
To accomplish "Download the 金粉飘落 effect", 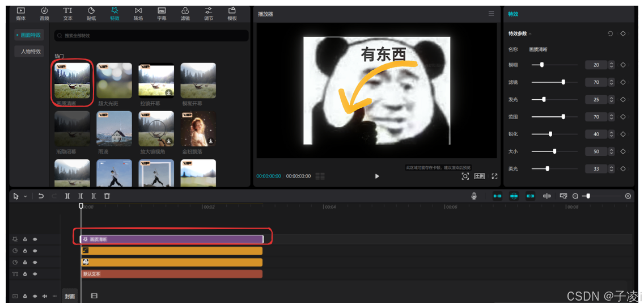I will tap(211, 141).
